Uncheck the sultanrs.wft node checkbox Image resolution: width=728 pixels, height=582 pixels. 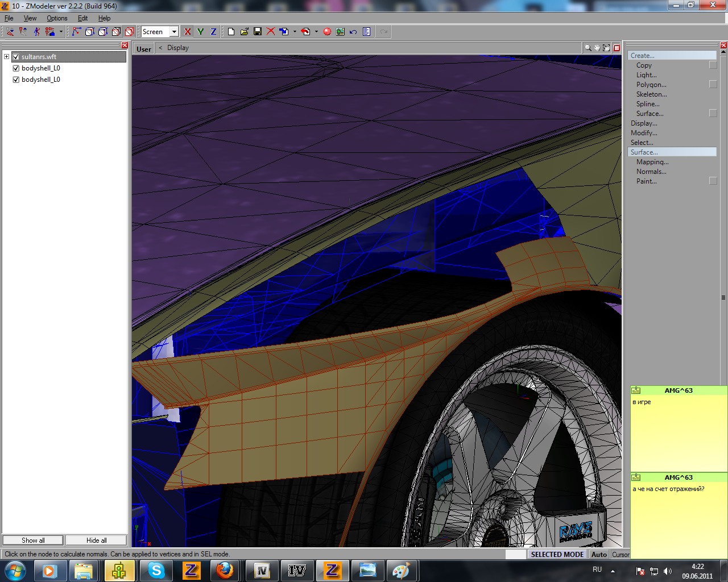[16, 57]
